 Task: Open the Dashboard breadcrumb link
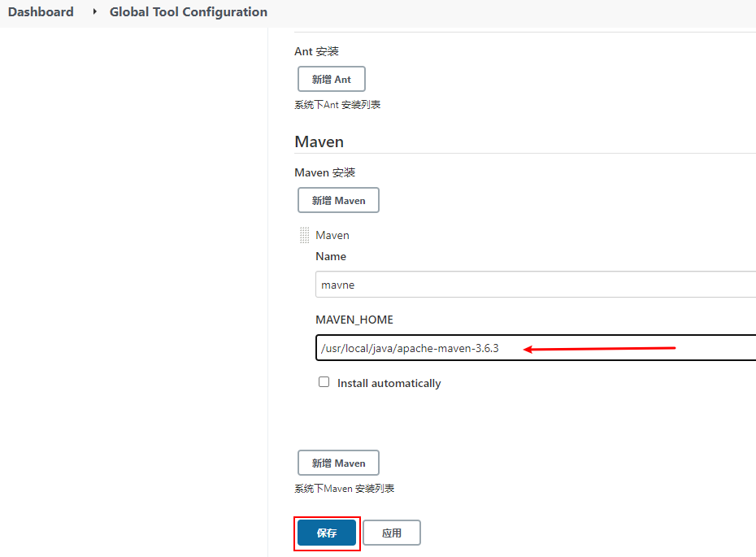coord(40,11)
